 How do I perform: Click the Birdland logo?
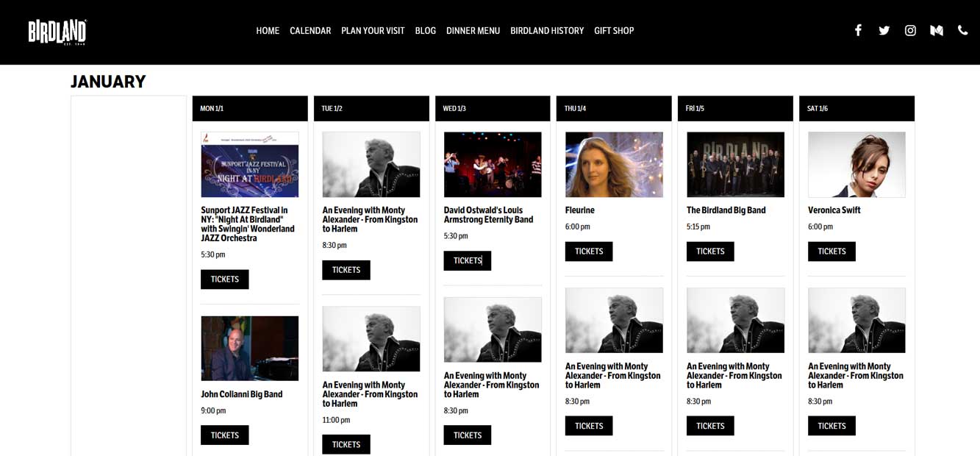pos(57,32)
